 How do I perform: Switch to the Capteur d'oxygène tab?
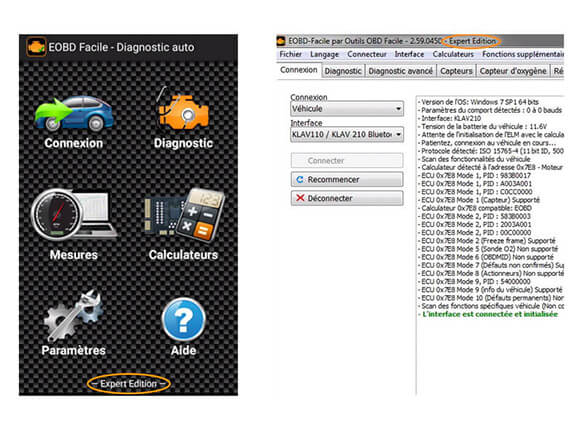tap(513, 71)
